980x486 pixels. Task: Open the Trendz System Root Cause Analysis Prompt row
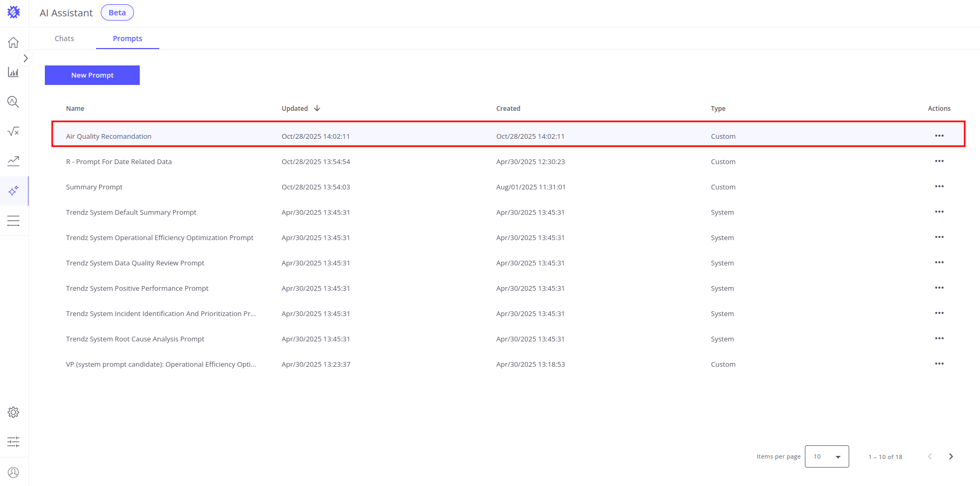pyautogui.click(x=135, y=339)
